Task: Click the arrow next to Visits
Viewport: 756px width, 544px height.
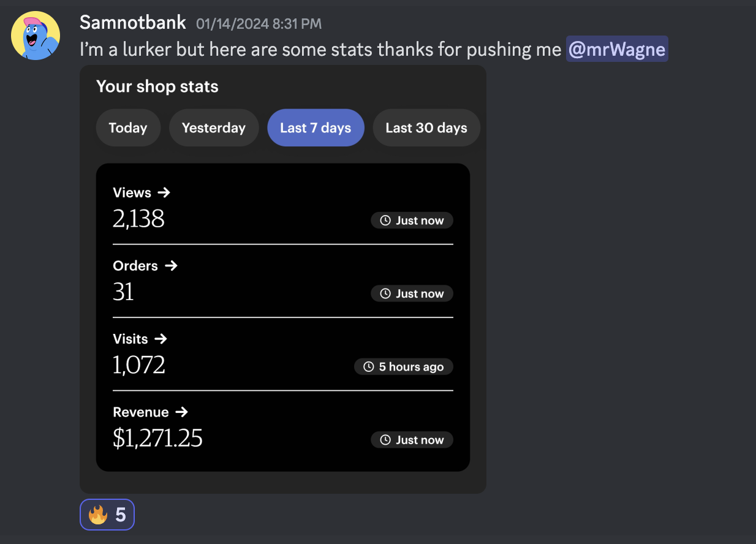Action: 161,339
